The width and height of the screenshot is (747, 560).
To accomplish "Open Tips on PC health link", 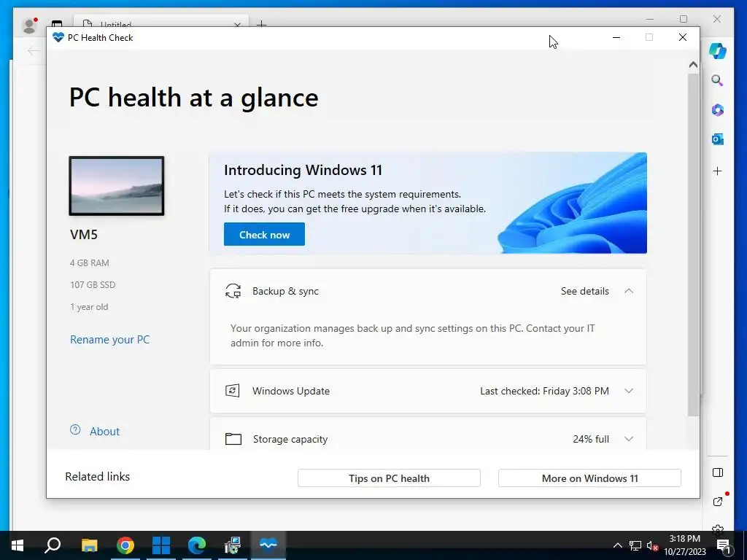I will click(389, 478).
